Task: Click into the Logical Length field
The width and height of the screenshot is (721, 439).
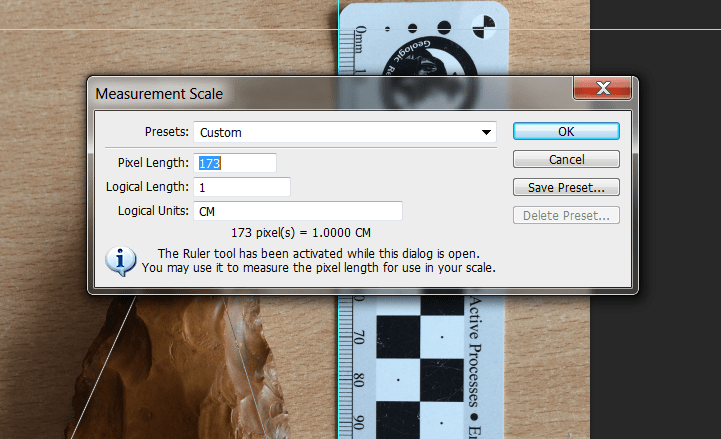Action: [243, 187]
